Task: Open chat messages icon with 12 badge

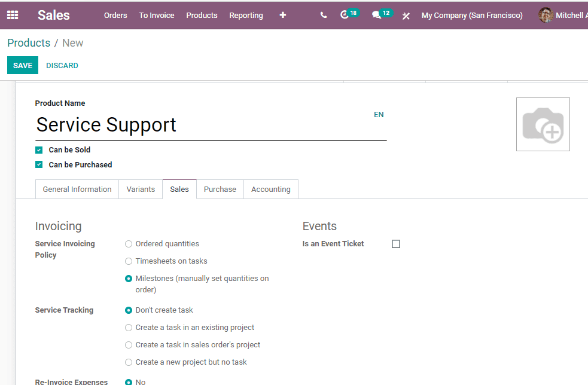Action: coord(382,14)
